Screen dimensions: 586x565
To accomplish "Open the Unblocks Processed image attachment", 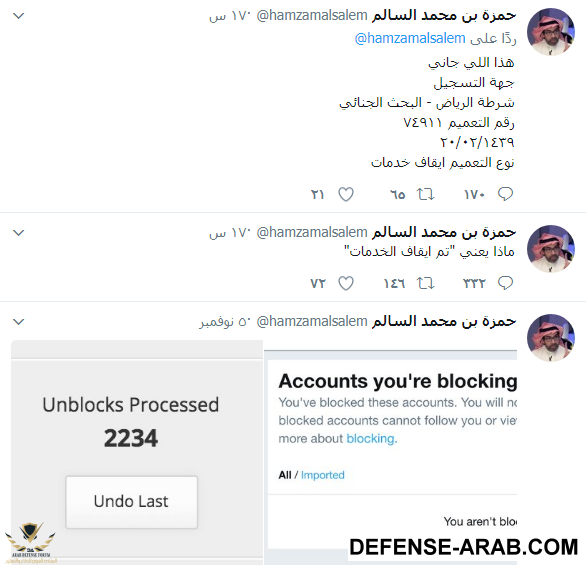I will point(137,452).
